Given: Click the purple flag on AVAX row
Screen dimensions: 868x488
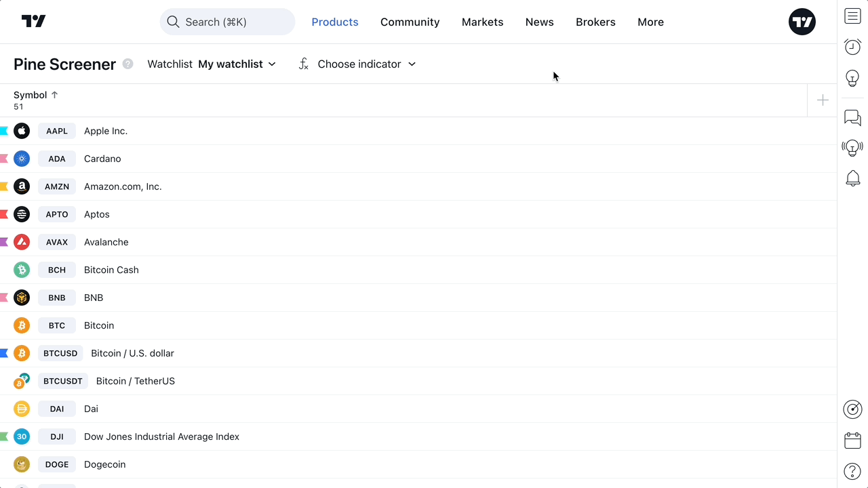Looking at the screenshot, I should (4, 242).
